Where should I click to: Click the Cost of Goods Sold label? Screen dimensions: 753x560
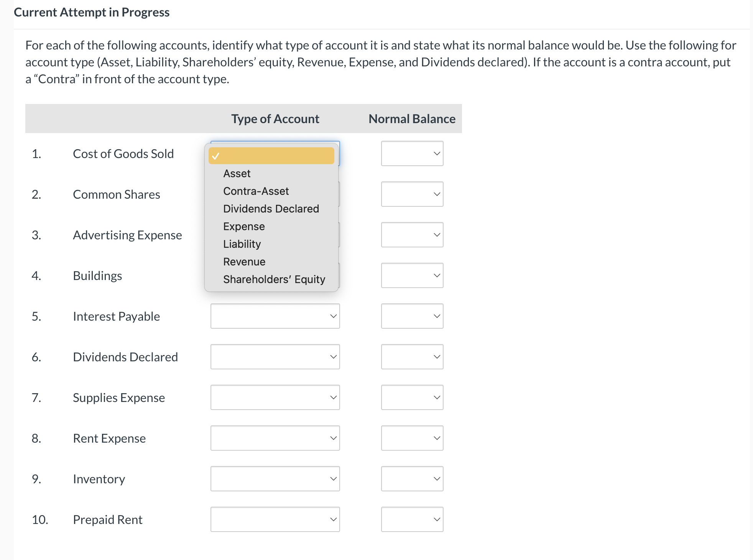(x=123, y=154)
